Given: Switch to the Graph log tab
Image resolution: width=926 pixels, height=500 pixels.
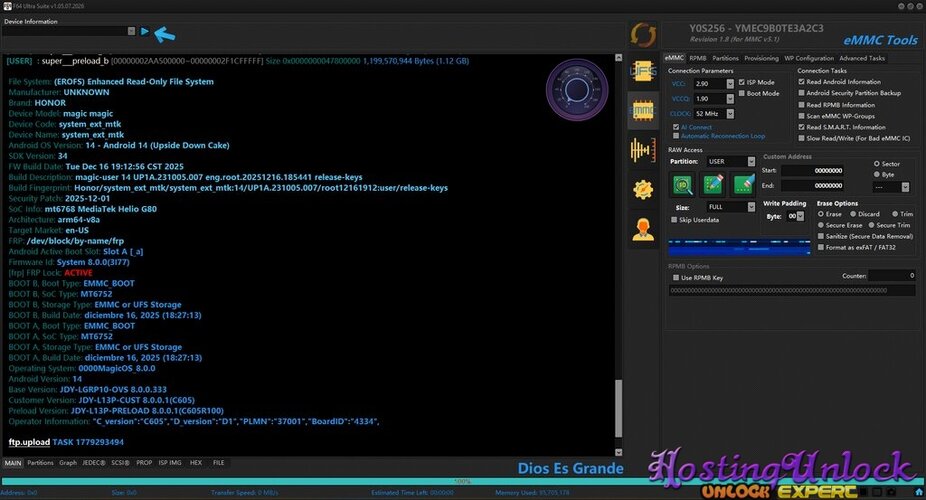Looking at the screenshot, I should [x=68, y=463].
